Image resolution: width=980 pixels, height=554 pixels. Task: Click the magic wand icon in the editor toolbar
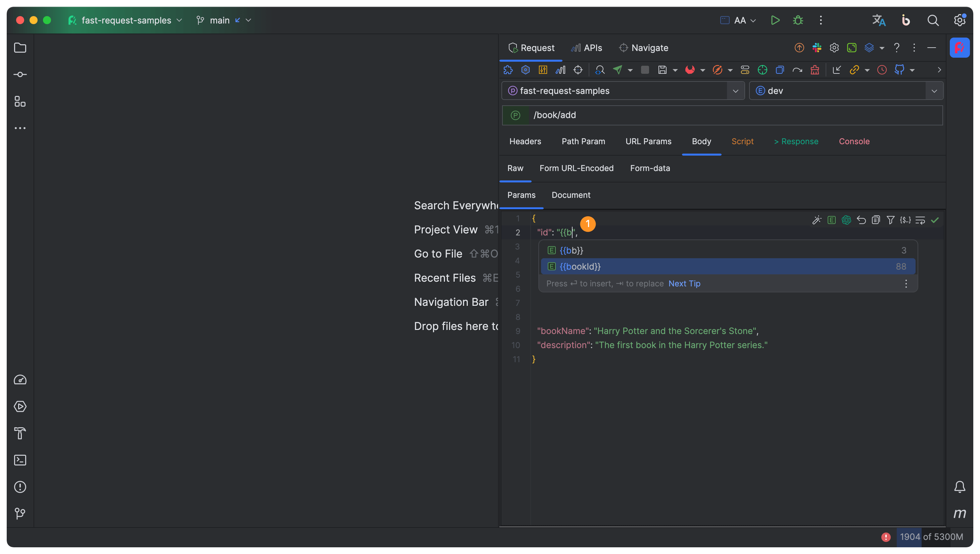pos(816,220)
